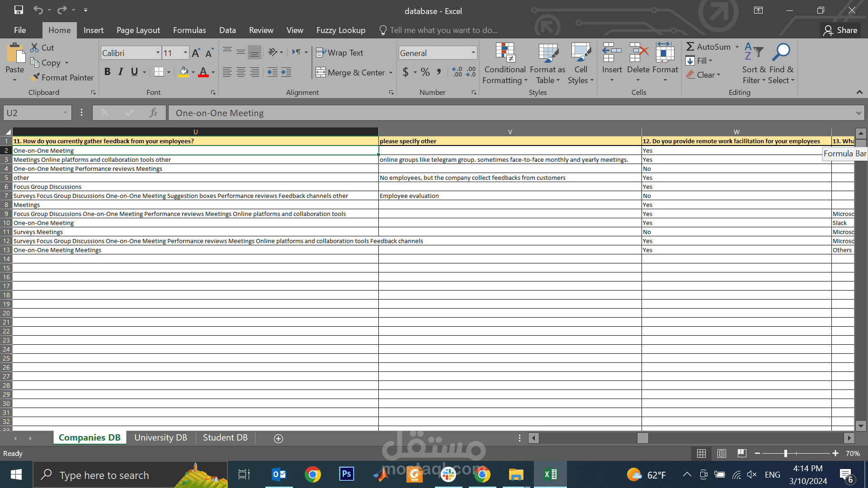868x488 pixels.
Task: Toggle Wrap Text for the cell
Action: [x=340, y=52]
